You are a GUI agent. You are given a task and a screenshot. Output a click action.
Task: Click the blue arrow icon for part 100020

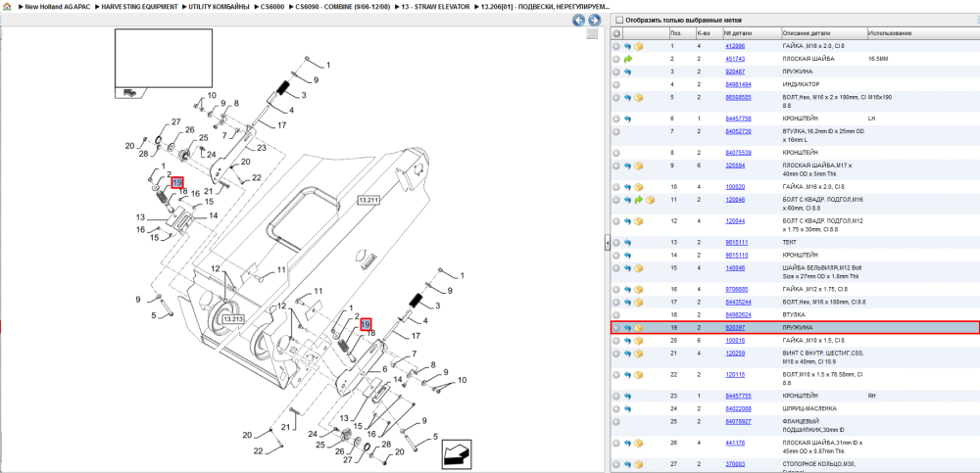click(627, 187)
